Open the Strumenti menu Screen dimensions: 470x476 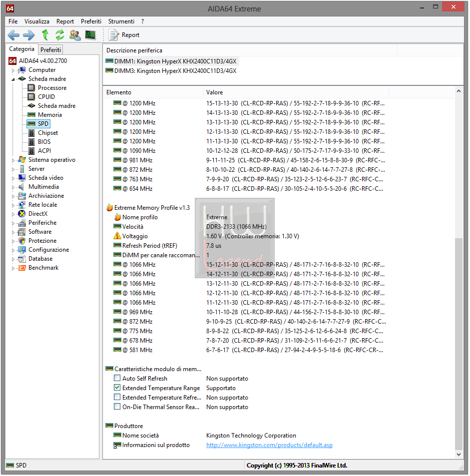coord(121,21)
